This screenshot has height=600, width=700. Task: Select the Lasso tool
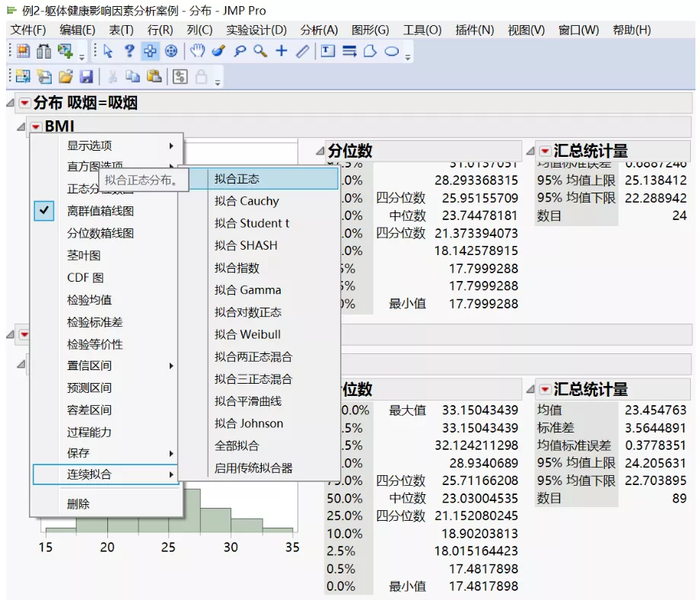pyautogui.click(x=240, y=51)
